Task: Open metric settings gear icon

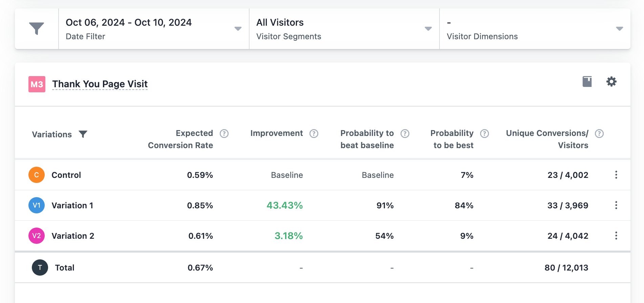Action: point(611,81)
